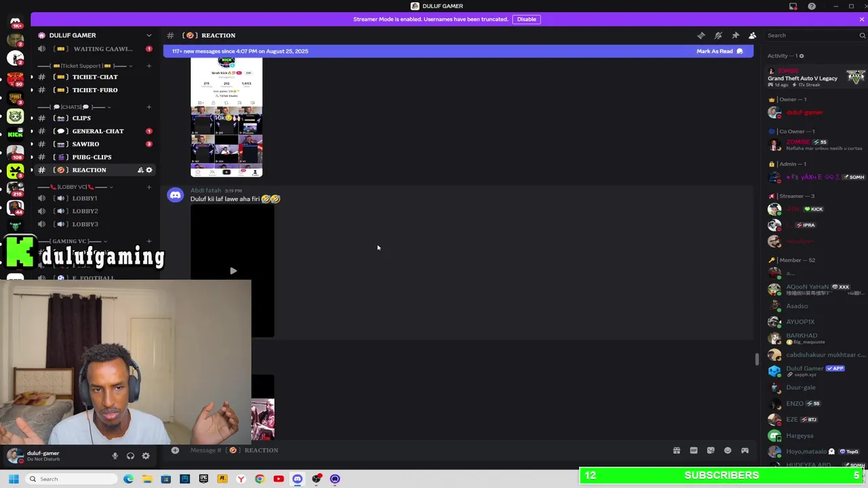
Task: Dismiss the Streamer Mode banner
Action: [861, 19]
